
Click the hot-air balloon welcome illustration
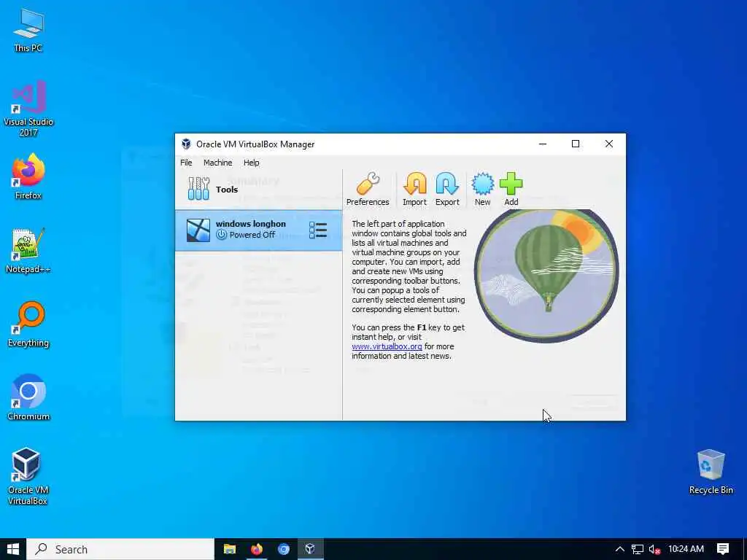(546, 276)
